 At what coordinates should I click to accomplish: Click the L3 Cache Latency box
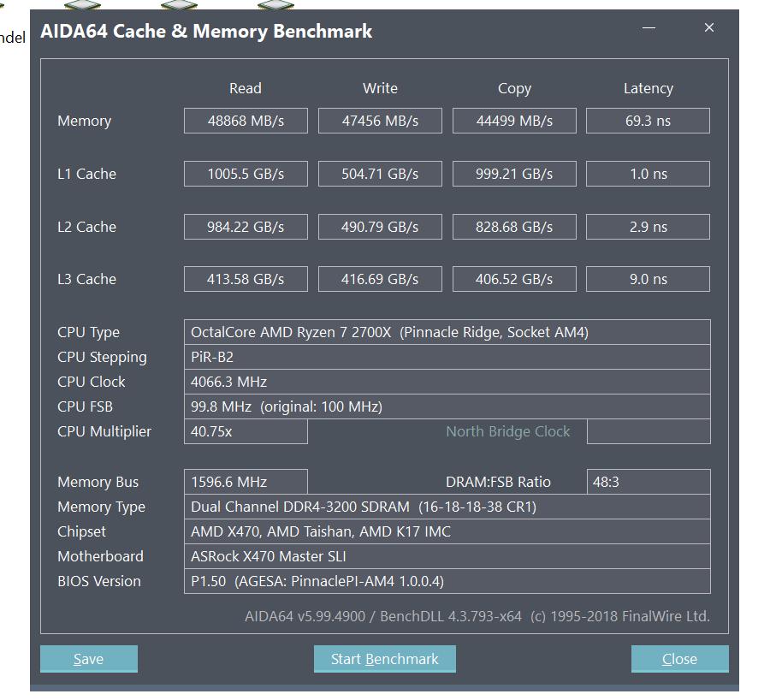[x=648, y=279]
